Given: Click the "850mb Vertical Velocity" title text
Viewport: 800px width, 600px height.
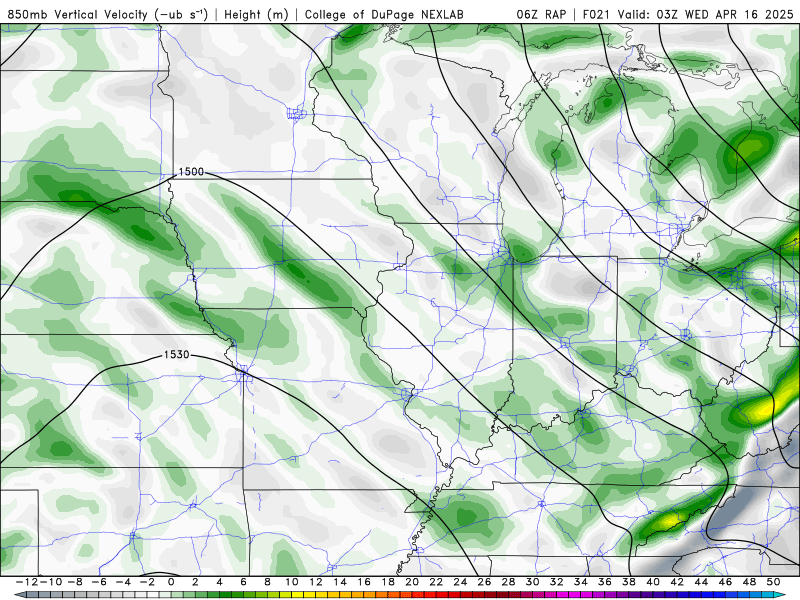Looking at the screenshot, I should pyautogui.click(x=78, y=15).
